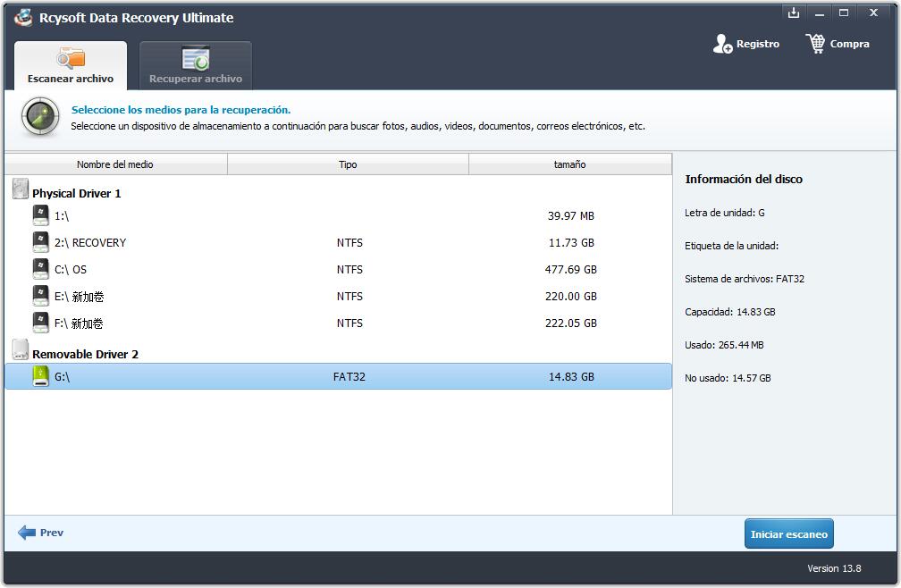Click the Prev back arrow icon
Image resolution: width=901 pixels, height=588 pixels.
(27, 533)
